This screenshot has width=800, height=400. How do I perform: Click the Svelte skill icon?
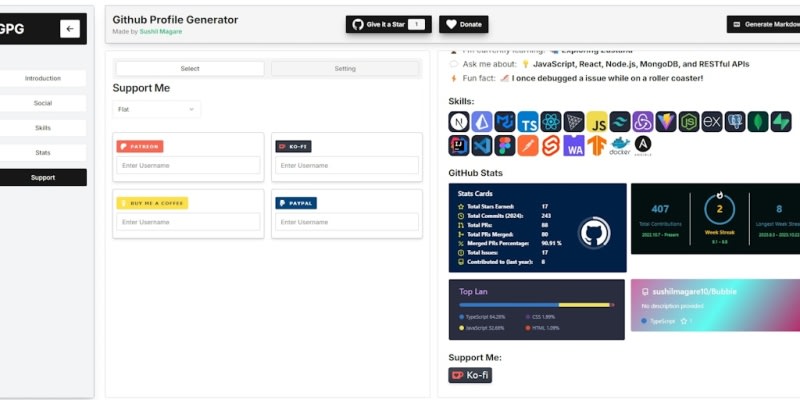(551, 145)
